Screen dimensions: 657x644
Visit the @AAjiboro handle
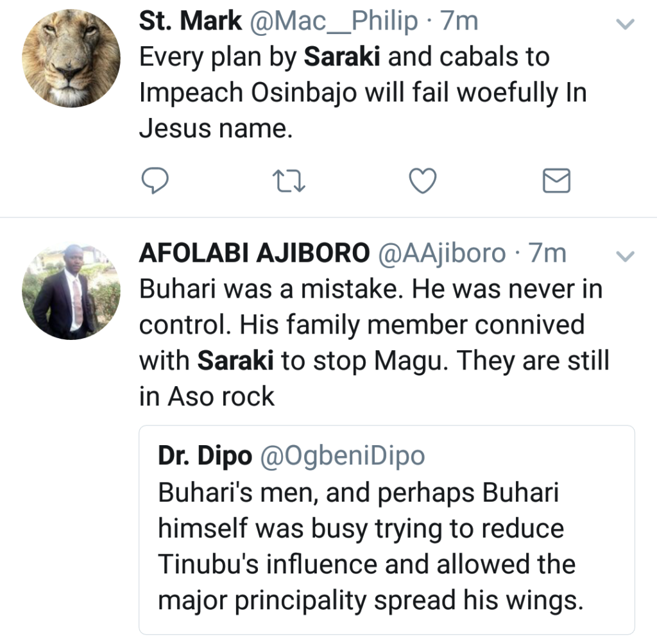click(443, 254)
